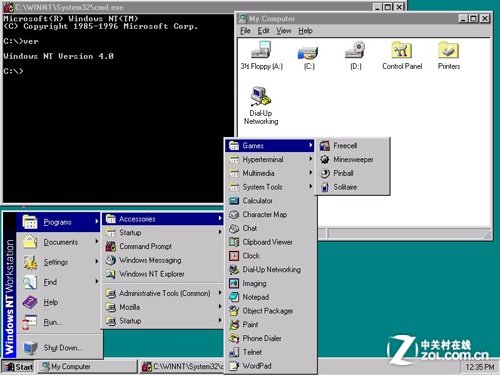Image resolution: width=500 pixels, height=376 pixels.
Task: Switch to cmd.exe taskbar button
Action: click(182, 367)
